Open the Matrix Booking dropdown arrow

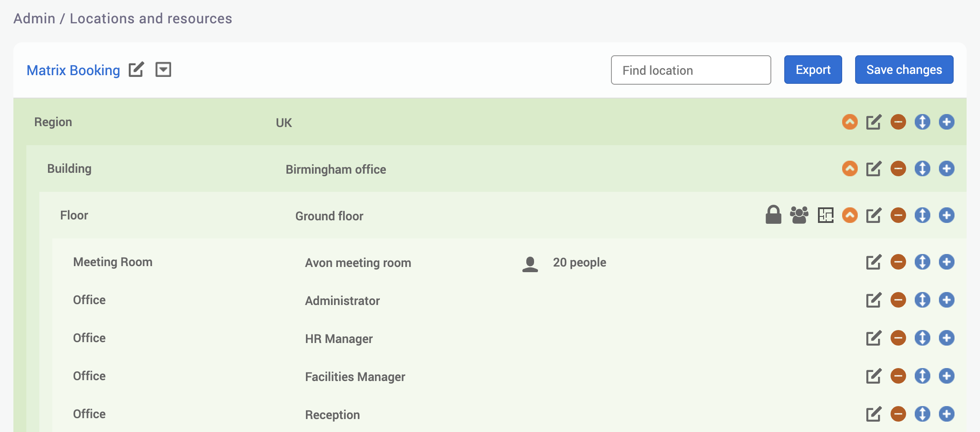(163, 69)
